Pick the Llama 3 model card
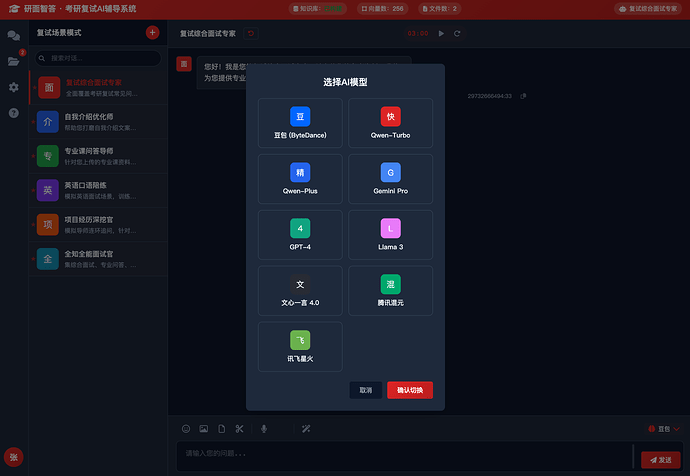 click(x=390, y=234)
